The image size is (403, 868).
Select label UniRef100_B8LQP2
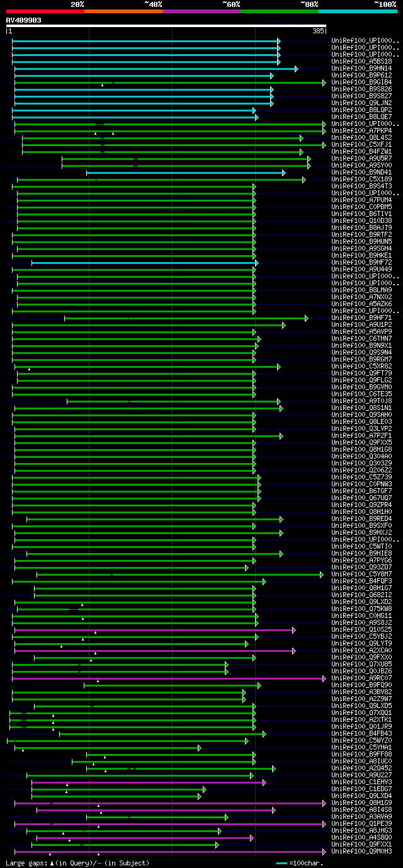(x=363, y=110)
